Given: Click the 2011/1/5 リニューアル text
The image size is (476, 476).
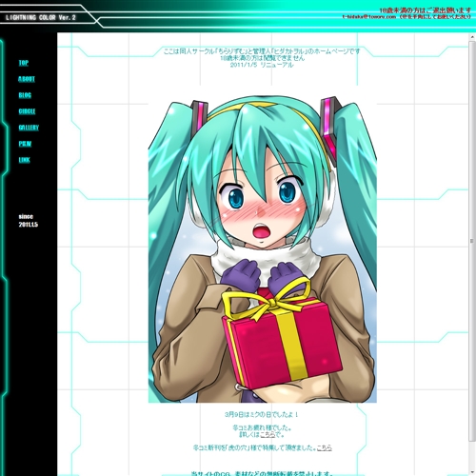Looking at the screenshot, I should (262, 65).
